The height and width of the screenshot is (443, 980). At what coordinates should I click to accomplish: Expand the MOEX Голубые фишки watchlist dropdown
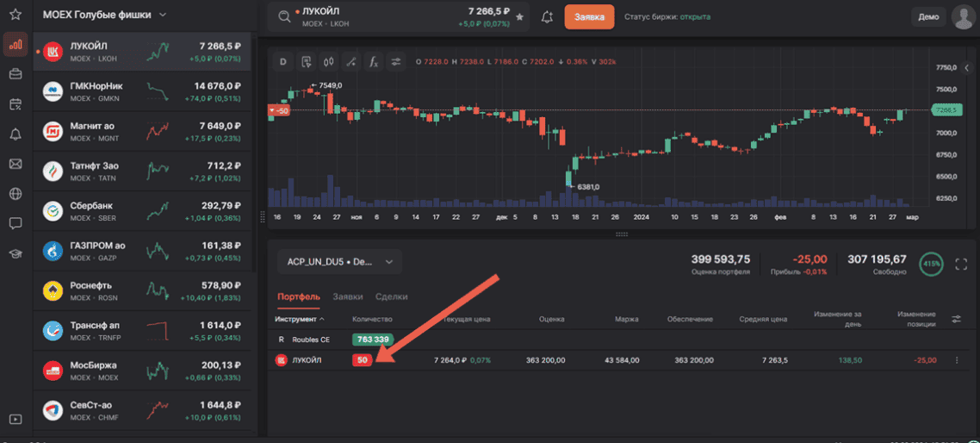[163, 15]
